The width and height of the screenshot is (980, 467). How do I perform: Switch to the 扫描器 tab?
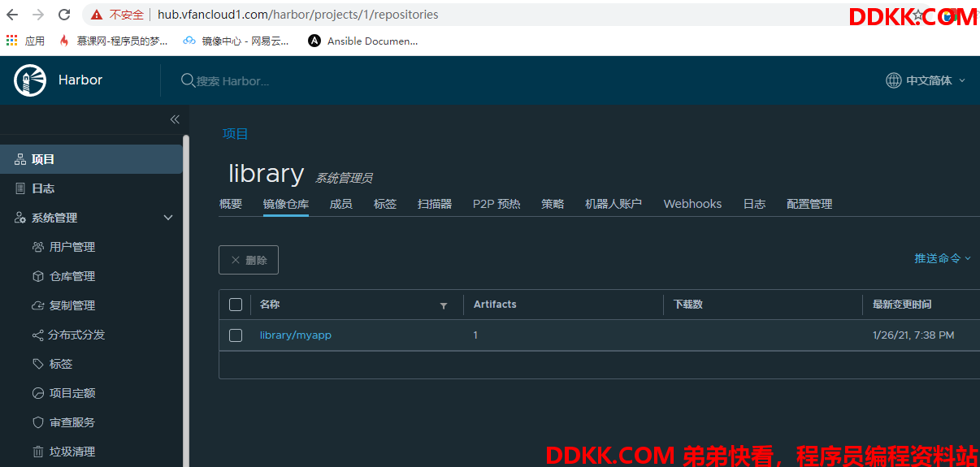pyautogui.click(x=435, y=204)
